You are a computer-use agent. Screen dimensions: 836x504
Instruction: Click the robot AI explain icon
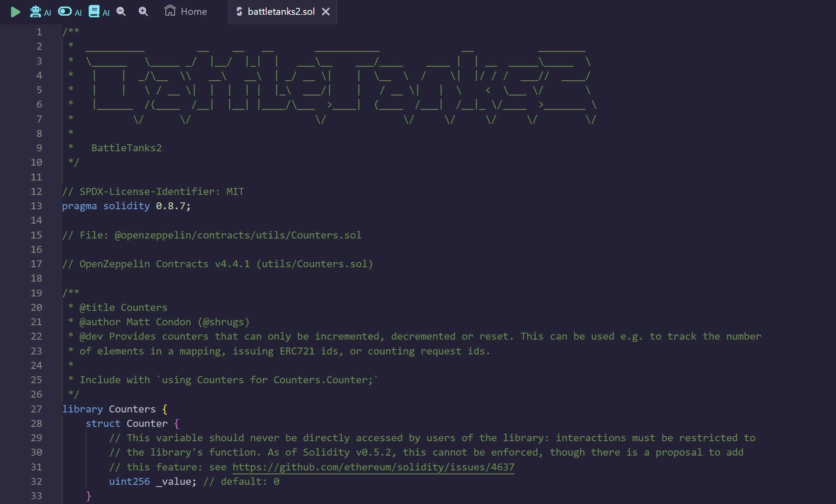click(36, 12)
